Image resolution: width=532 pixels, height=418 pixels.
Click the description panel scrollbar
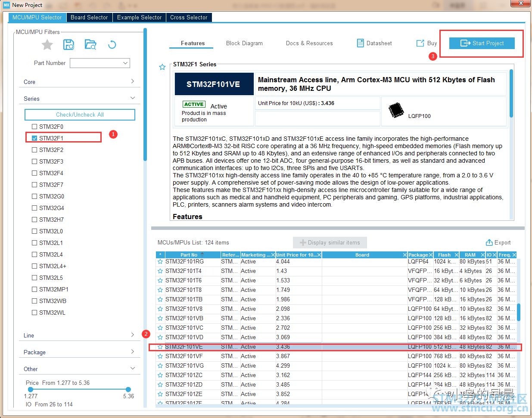[511, 93]
